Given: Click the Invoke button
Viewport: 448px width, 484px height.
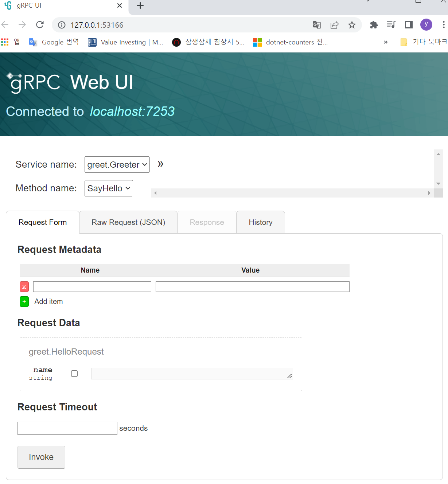Looking at the screenshot, I should tap(41, 457).
